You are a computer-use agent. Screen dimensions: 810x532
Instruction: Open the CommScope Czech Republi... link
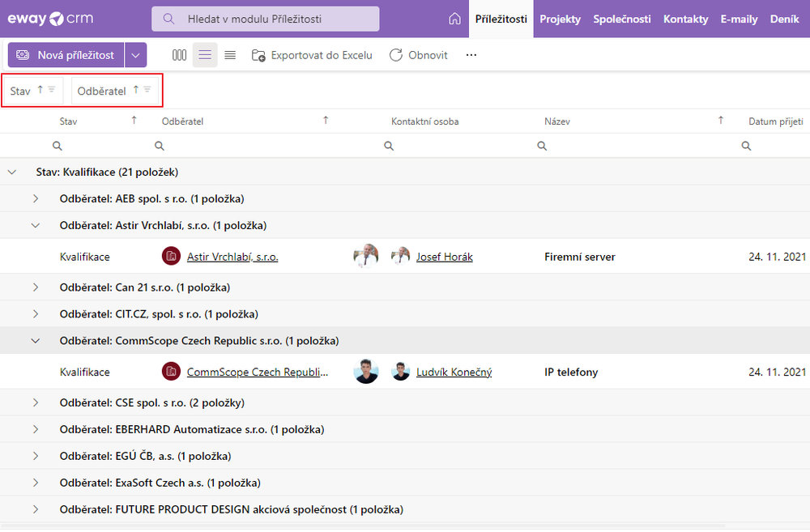point(258,372)
